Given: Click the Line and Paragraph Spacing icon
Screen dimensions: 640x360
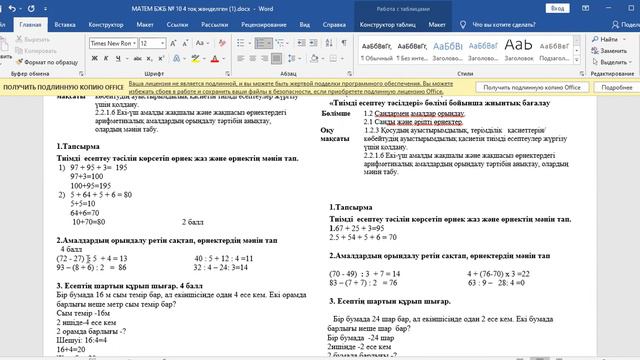Looking at the screenshot, I should click(x=291, y=59).
